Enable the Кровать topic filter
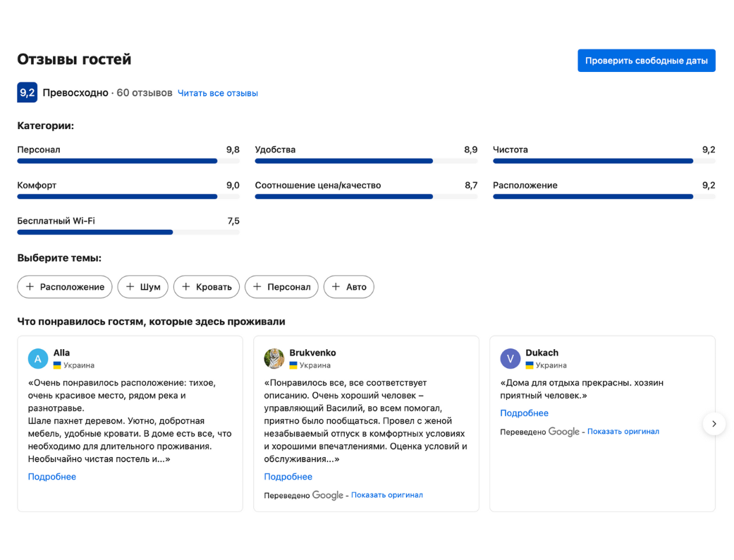 pos(207,287)
